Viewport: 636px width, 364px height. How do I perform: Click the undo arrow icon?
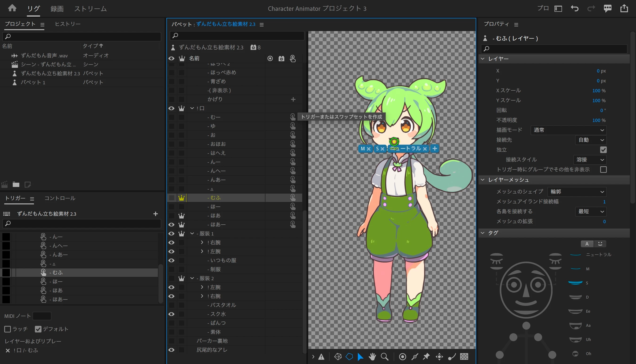[x=574, y=8]
